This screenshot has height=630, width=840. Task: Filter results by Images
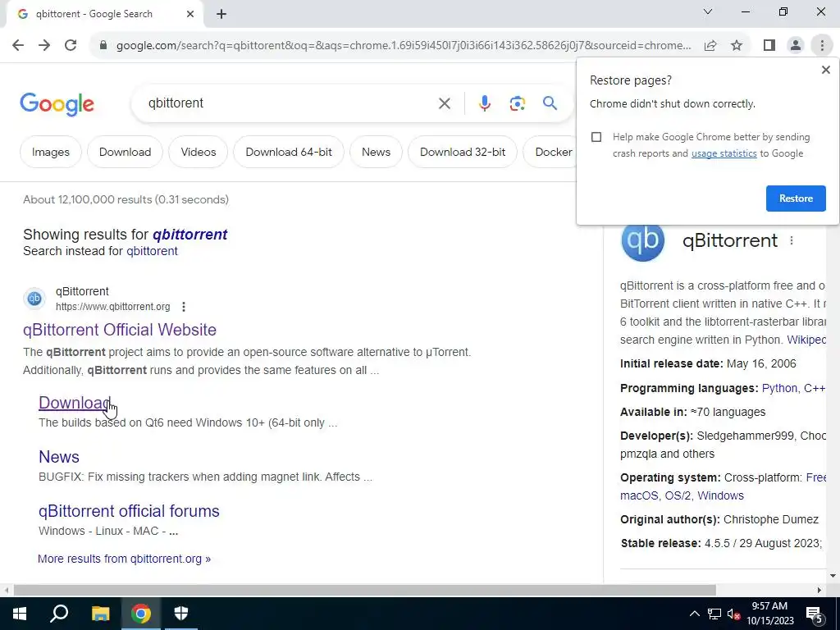(50, 152)
